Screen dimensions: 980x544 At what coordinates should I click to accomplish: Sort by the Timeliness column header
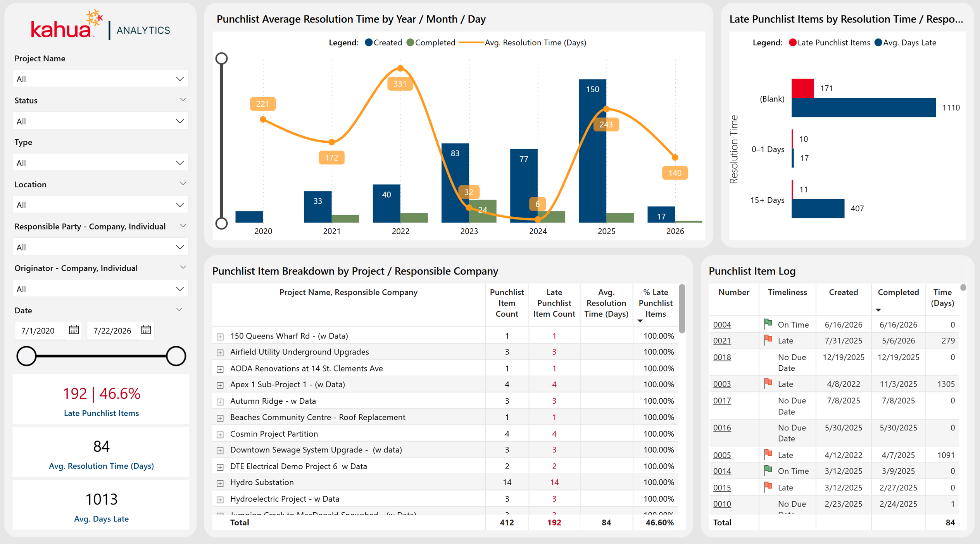[x=787, y=292]
